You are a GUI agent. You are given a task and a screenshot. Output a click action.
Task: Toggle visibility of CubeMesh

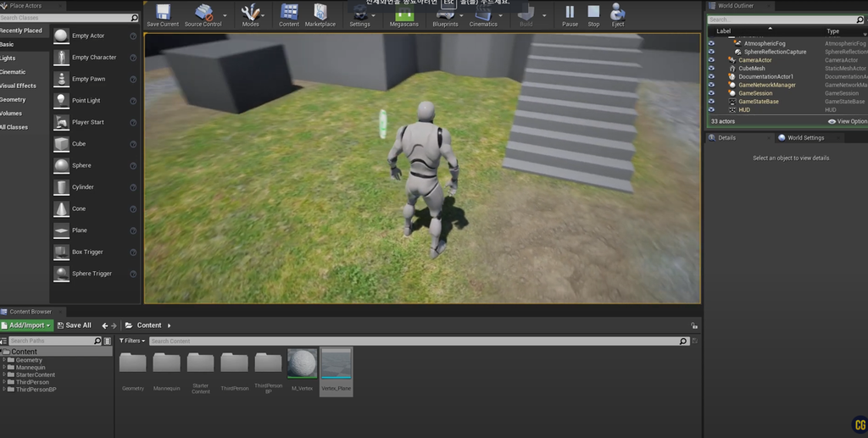tap(711, 68)
